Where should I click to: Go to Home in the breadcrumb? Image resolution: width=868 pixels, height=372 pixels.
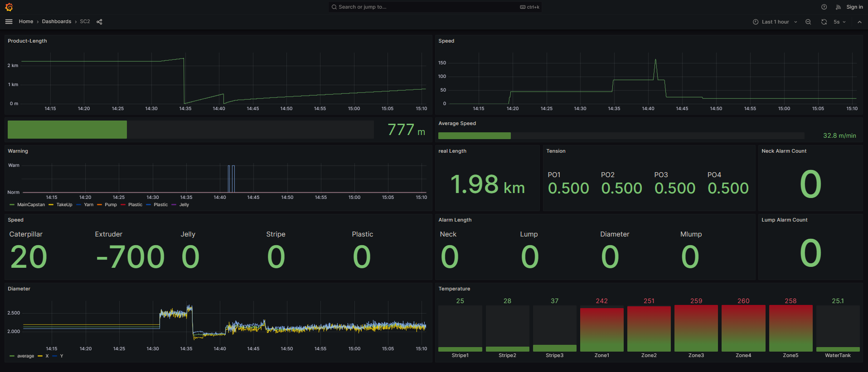[26, 22]
